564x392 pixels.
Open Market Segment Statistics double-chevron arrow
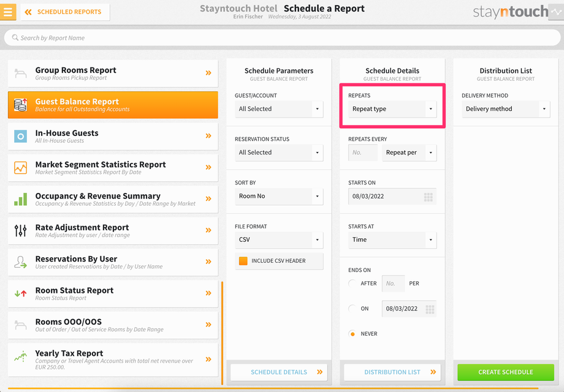click(208, 167)
